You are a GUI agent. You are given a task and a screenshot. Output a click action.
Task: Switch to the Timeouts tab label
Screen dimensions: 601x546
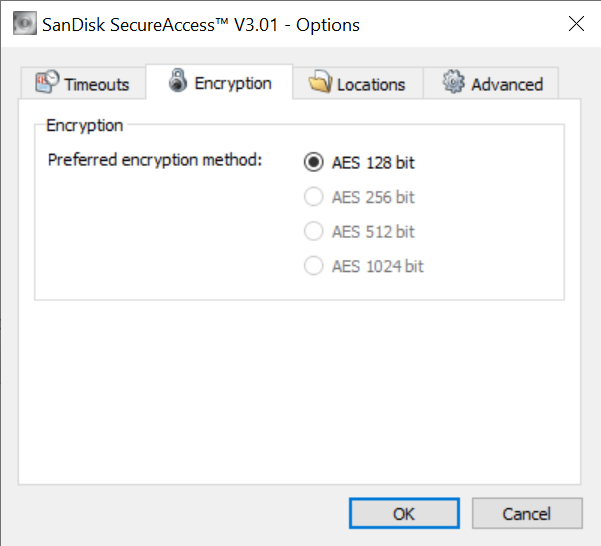(x=97, y=84)
